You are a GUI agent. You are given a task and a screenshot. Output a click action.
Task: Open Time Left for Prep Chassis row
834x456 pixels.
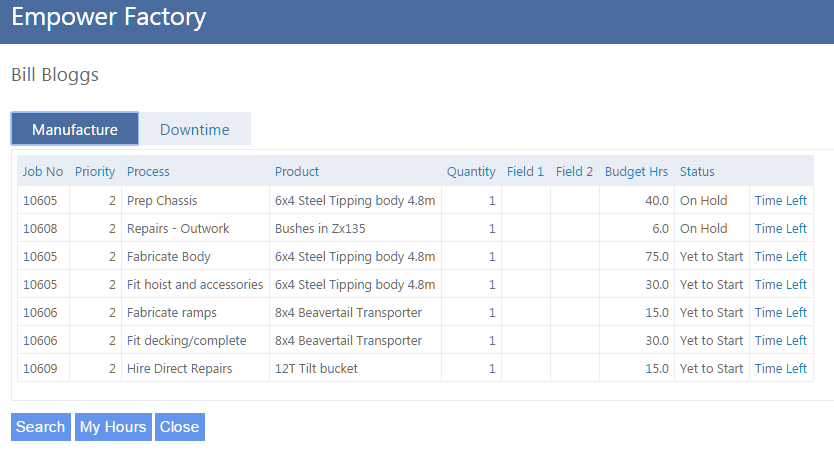780,201
